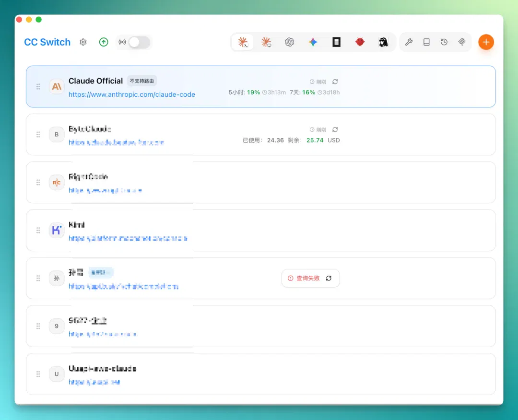Open the anthropic.com/claude-code link
This screenshot has width=518, height=420.
coord(132,94)
